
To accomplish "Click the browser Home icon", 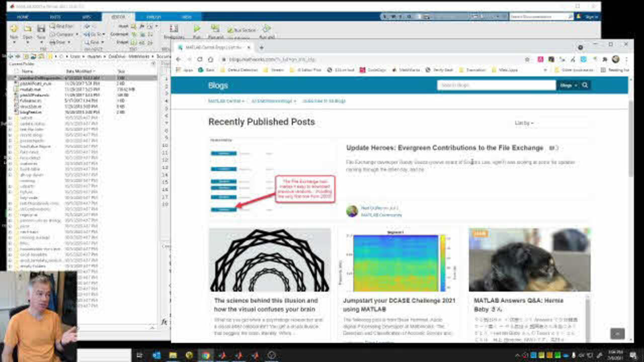I will (x=211, y=59).
